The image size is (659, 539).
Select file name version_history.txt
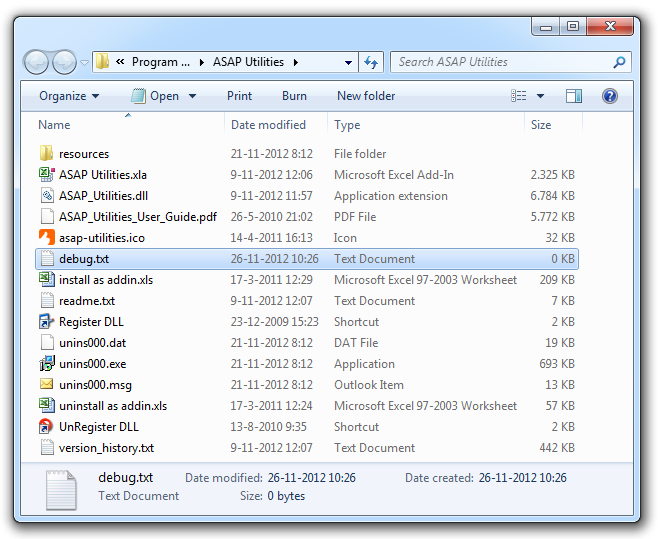click(x=106, y=448)
